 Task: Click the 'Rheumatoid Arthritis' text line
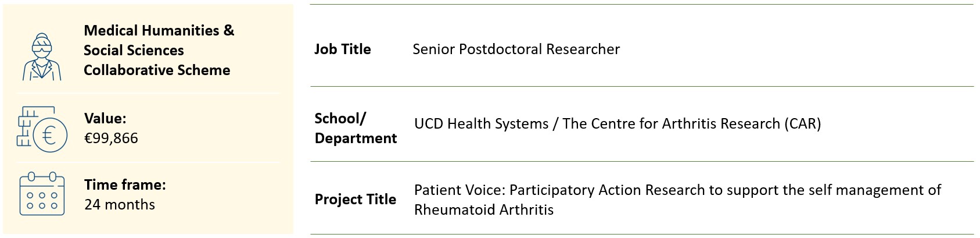click(x=483, y=209)
